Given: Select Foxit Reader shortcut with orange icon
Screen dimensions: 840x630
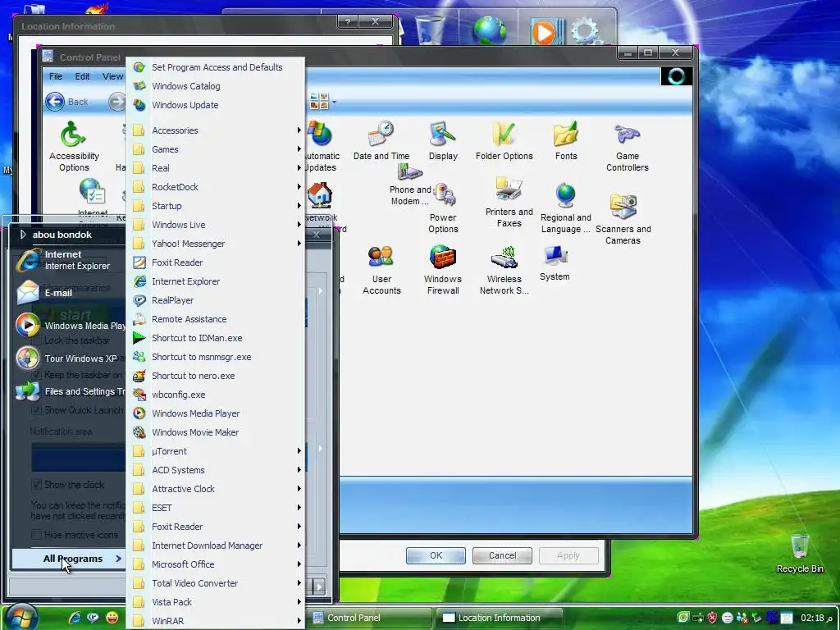Looking at the screenshot, I should coord(216,262).
